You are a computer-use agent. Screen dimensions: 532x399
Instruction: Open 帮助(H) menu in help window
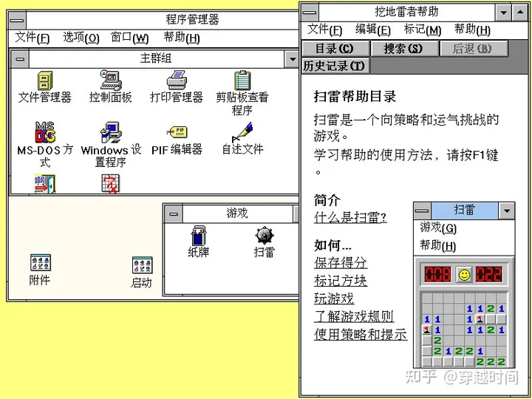[472, 30]
